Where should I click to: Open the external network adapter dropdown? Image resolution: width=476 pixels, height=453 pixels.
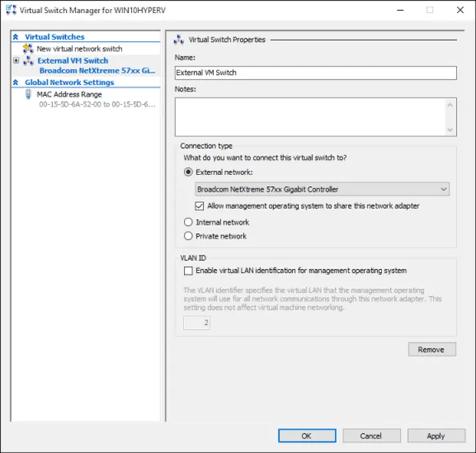[444, 189]
